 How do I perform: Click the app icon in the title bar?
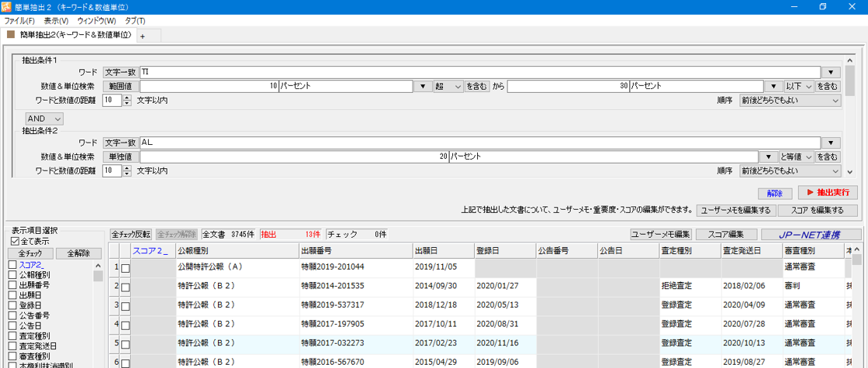6,7
